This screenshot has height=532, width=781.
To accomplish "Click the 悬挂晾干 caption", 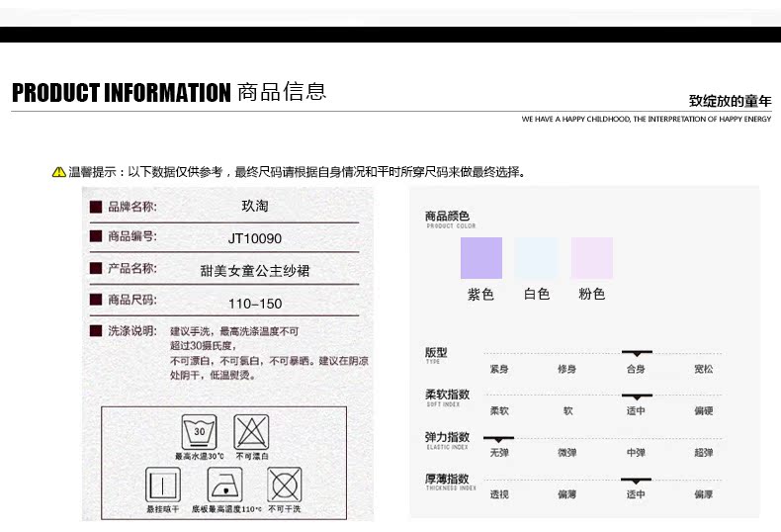I will click(163, 509).
